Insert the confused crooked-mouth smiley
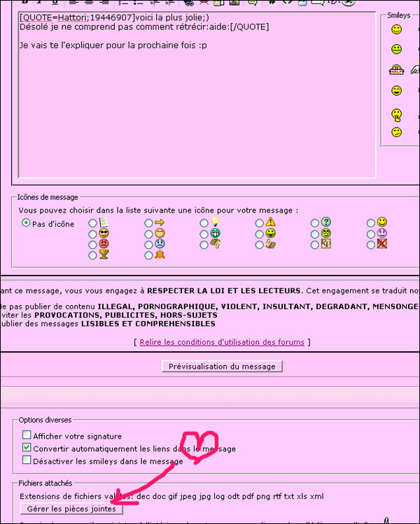The width and height of the screenshot is (420, 524). click(x=397, y=132)
